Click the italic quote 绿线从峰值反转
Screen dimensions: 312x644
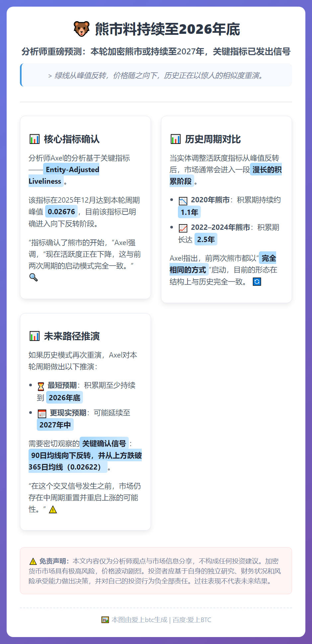point(156,76)
